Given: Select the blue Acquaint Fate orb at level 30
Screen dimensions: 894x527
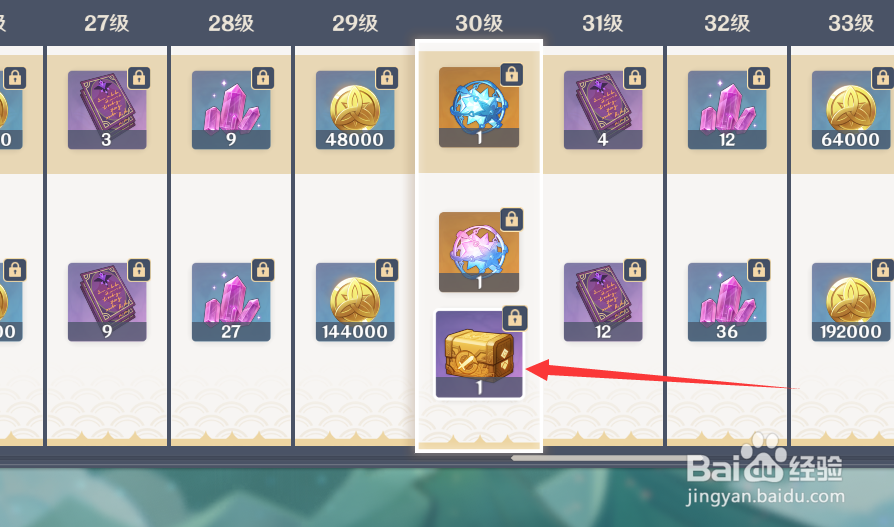Looking at the screenshot, I should 479,107.
